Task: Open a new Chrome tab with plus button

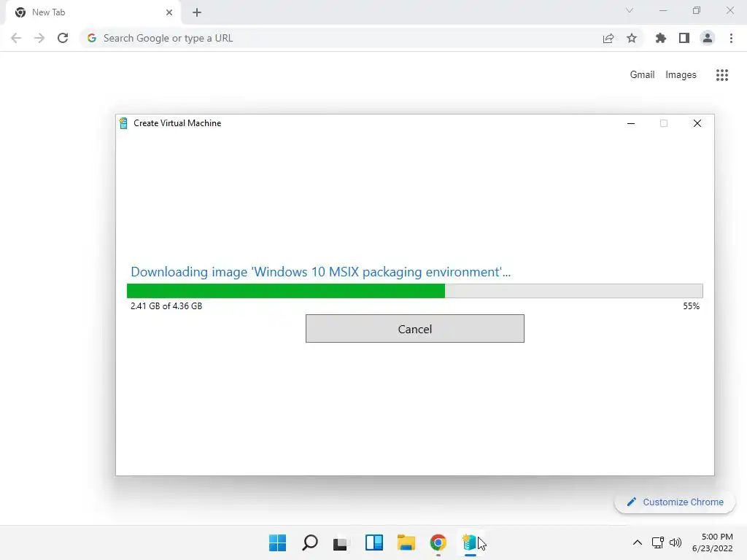Action: [x=197, y=12]
